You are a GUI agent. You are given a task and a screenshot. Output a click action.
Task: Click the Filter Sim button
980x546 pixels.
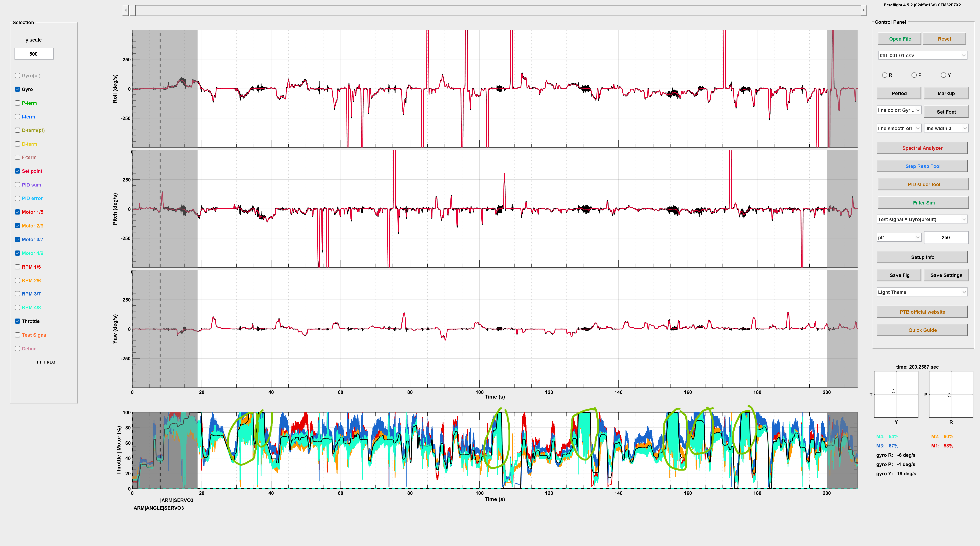point(923,203)
